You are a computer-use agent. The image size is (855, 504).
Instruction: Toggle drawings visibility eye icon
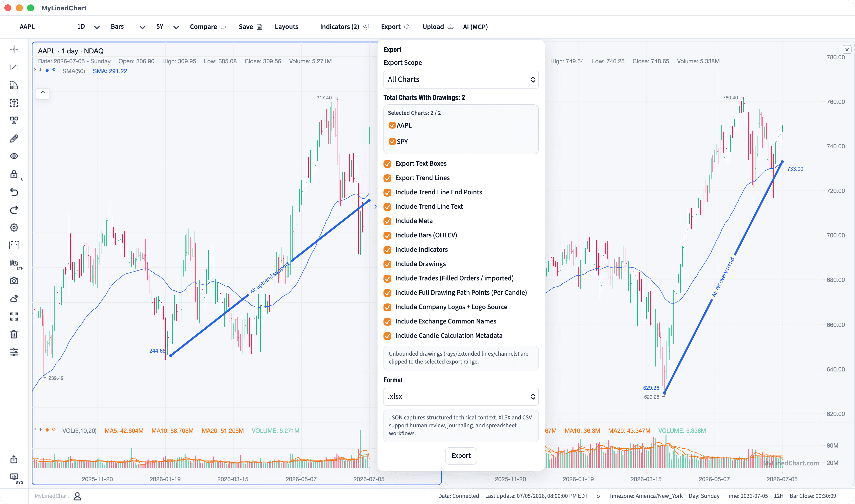[x=14, y=156]
